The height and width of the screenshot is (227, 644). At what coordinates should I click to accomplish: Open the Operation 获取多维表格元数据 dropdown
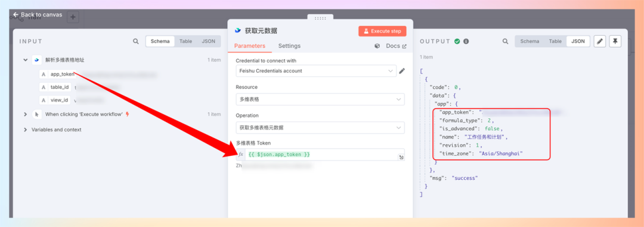[x=320, y=127]
